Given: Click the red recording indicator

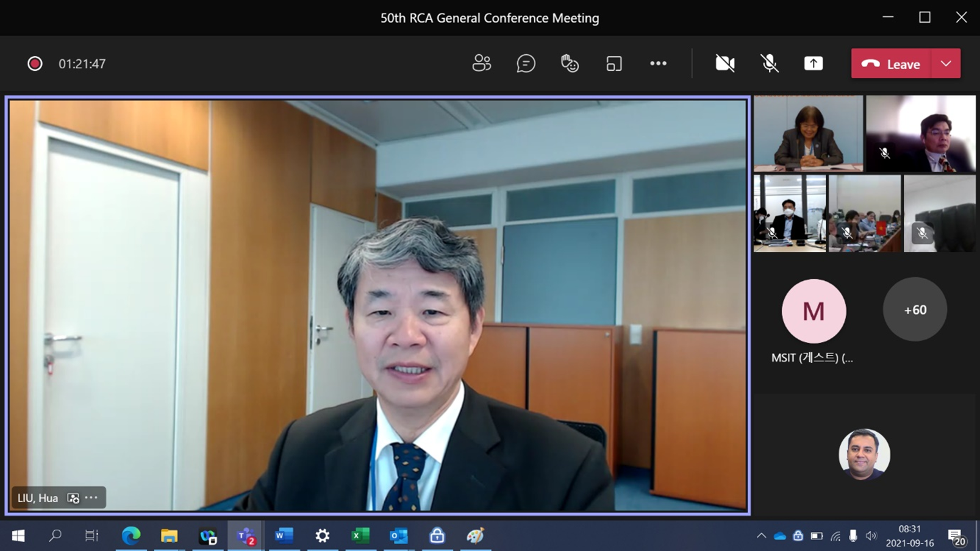Looking at the screenshot, I should click(35, 63).
